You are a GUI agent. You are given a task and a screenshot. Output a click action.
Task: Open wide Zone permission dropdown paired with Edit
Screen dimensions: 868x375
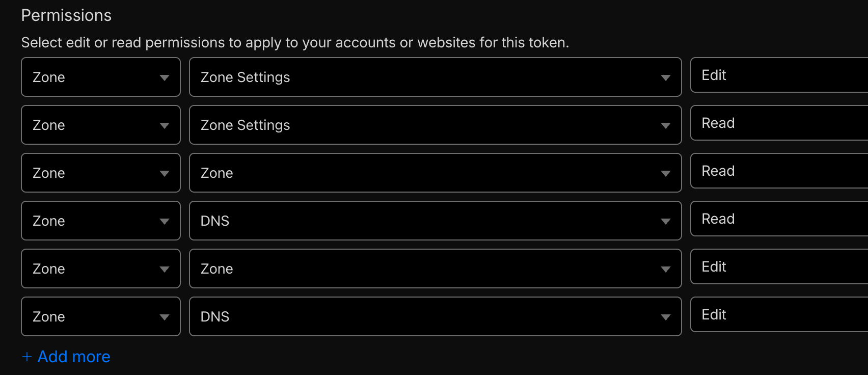click(x=435, y=269)
